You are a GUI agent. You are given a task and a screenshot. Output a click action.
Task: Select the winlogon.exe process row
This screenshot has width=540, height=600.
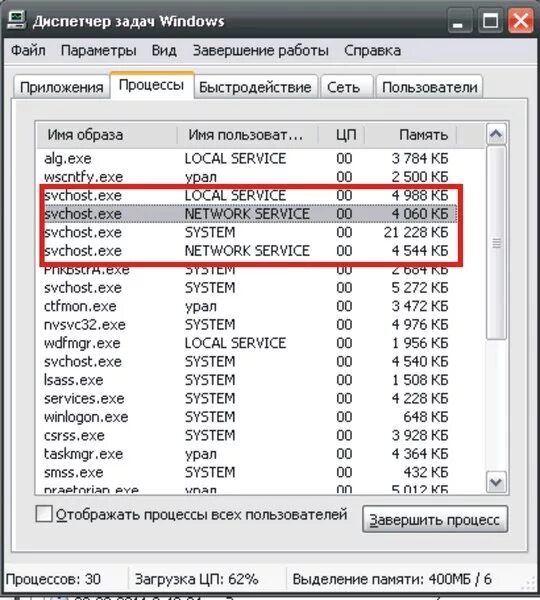point(247,417)
